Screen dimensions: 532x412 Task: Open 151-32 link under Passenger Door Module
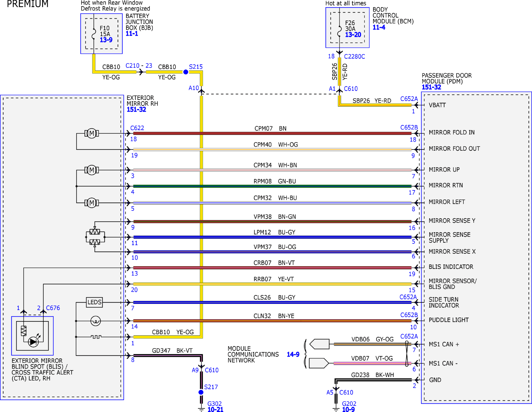[x=431, y=87]
